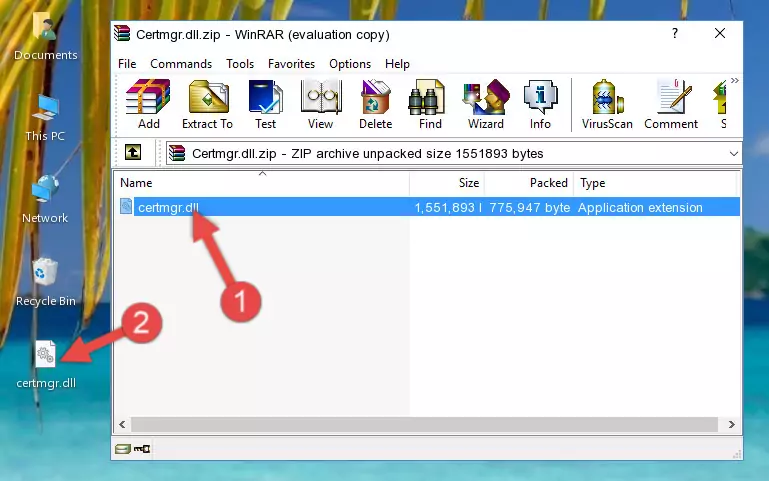
Task: Click the title bar question mark help button
Action: coord(675,33)
